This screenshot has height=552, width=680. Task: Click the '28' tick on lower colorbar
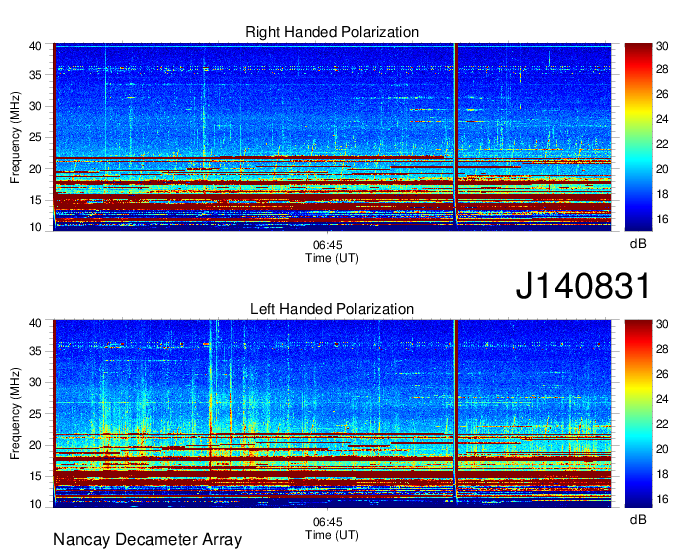[662, 349]
